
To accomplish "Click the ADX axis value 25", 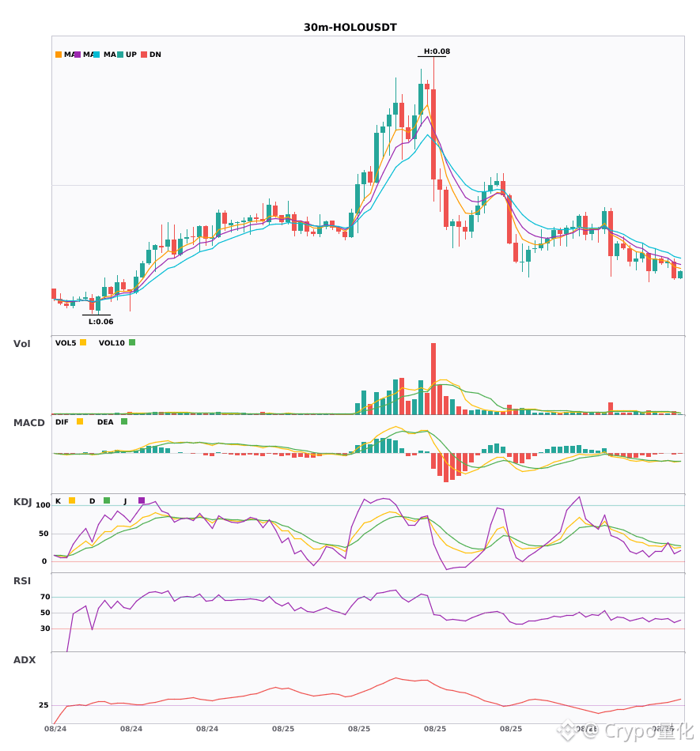I will coord(44,705).
